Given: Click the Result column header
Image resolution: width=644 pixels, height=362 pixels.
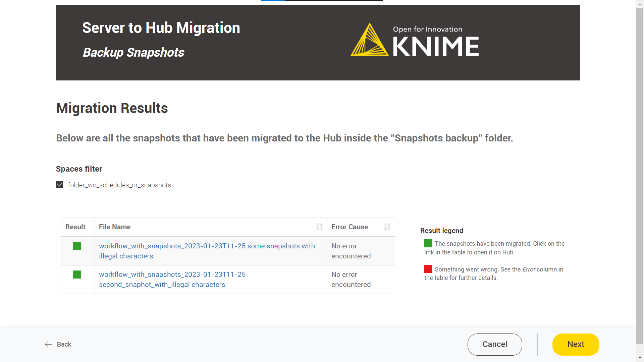Looking at the screenshot, I should pyautogui.click(x=78, y=227).
